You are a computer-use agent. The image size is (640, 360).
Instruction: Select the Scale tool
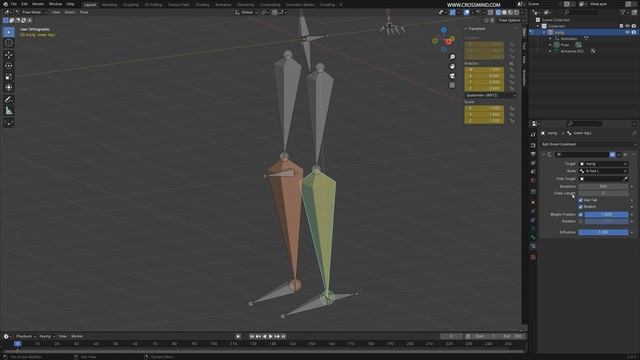pyautogui.click(x=9, y=77)
